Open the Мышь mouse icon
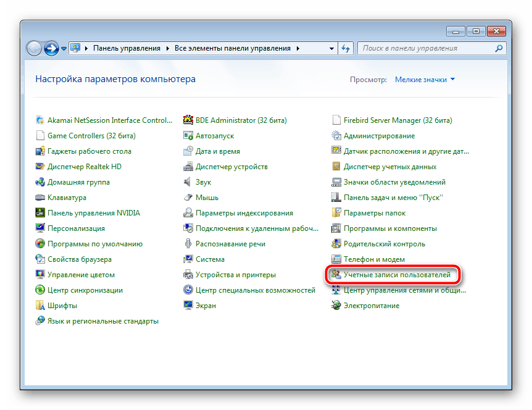The image size is (532, 410). point(188,198)
